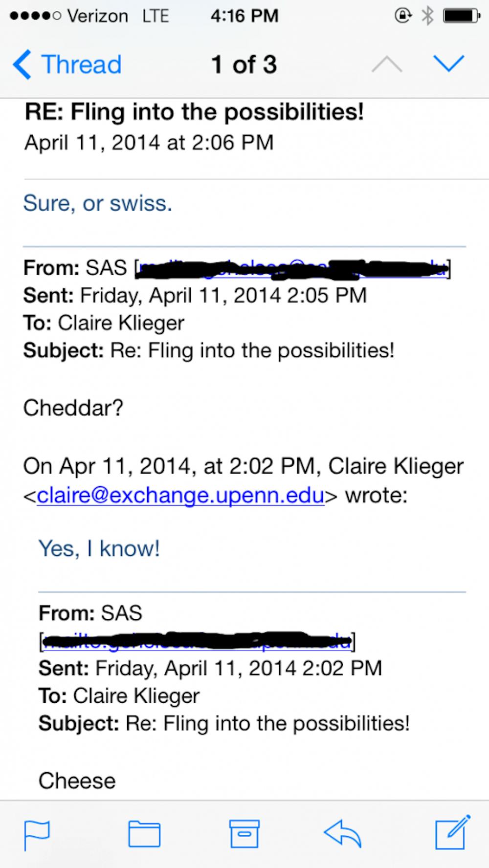Tap the "Yes, I know!" quoted reply

tap(99, 548)
